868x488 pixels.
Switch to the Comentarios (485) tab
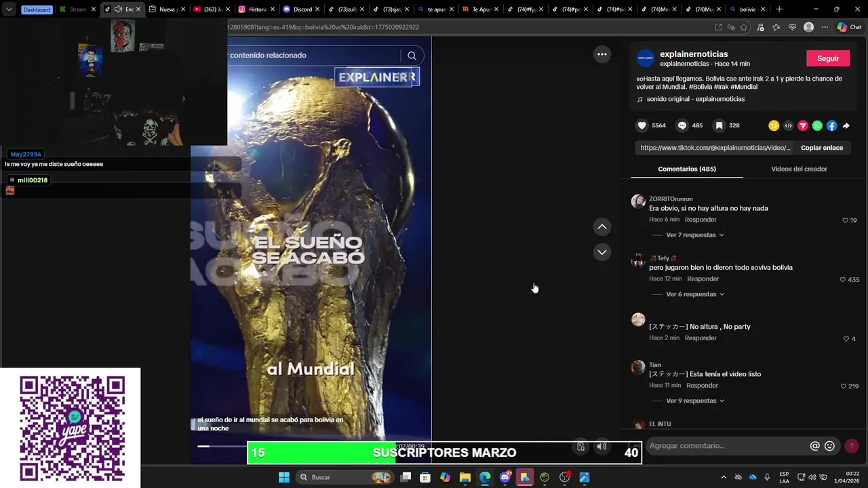(687, 169)
